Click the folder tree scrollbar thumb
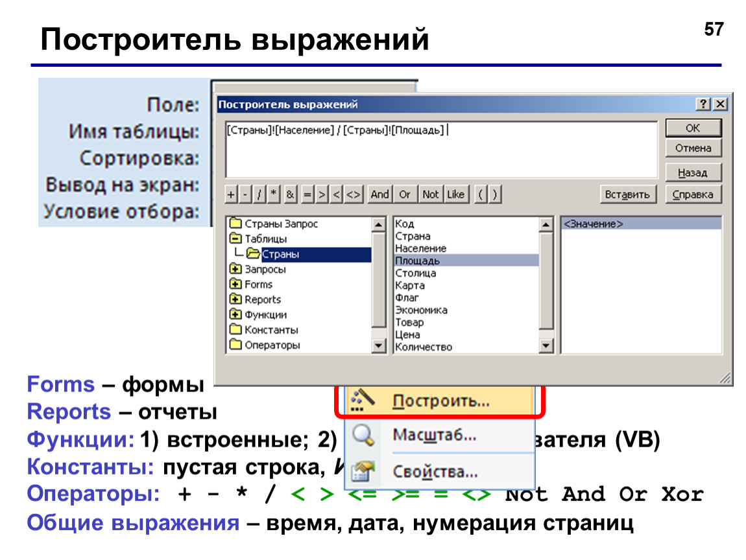The image size is (746, 560). point(379,279)
